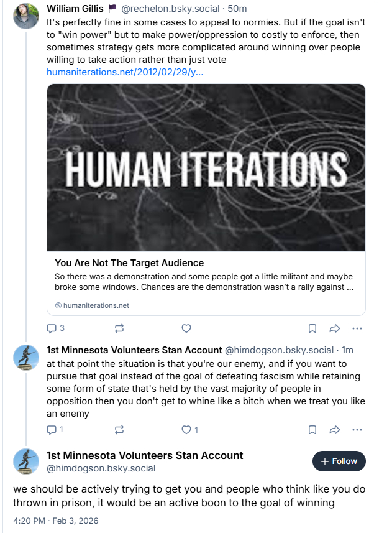Repost the 1m-old himdogson reply
This screenshot has height=533, width=392.
pos(119,429)
